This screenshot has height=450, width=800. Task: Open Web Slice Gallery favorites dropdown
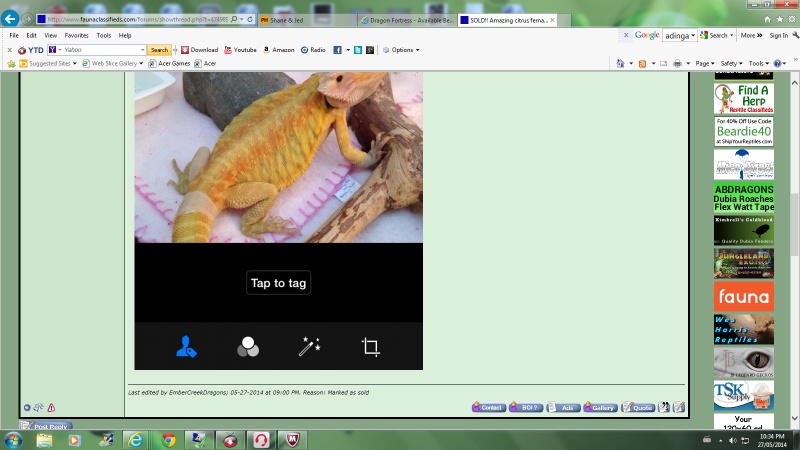pyautogui.click(x=112, y=64)
